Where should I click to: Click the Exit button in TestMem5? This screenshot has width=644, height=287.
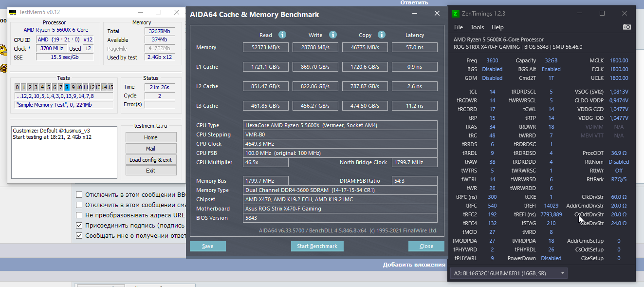coord(150,171)
